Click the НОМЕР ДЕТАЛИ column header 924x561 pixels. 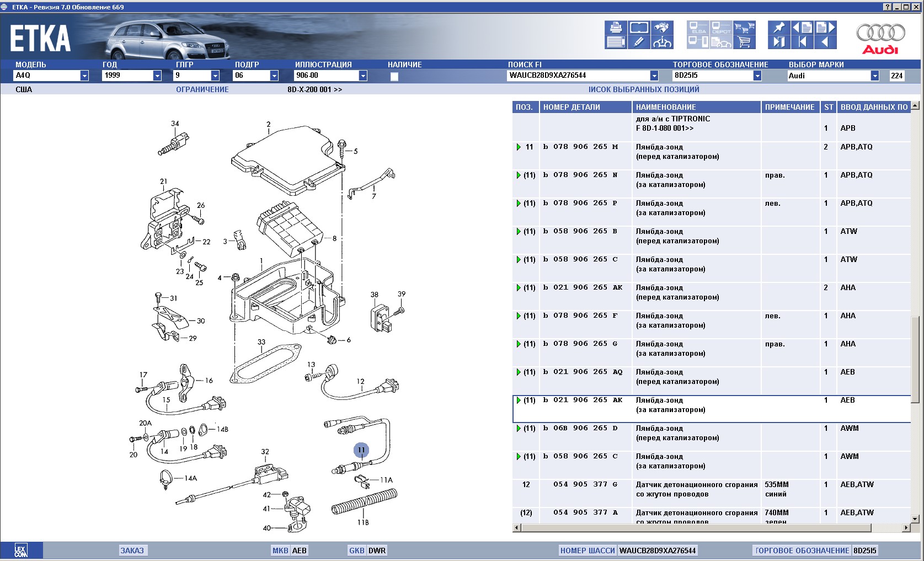coord(586,107)
